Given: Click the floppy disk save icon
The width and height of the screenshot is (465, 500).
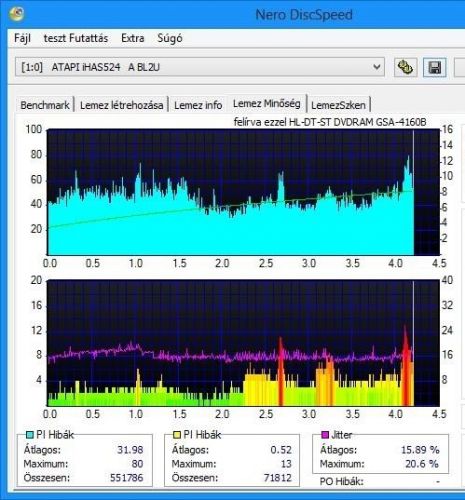Looking at the screenshot, I should click(434, 68).
